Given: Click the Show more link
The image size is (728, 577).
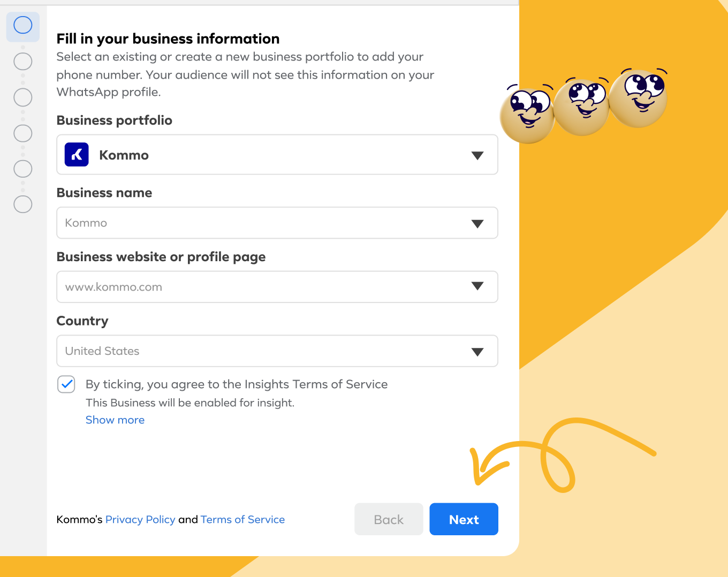Looking at the screenshot, I should click(x=115, y=420).
